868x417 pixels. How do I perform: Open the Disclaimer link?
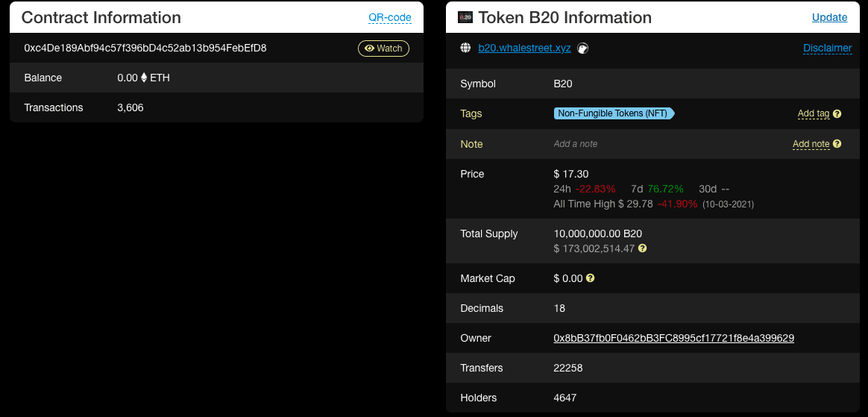[828, 48]
